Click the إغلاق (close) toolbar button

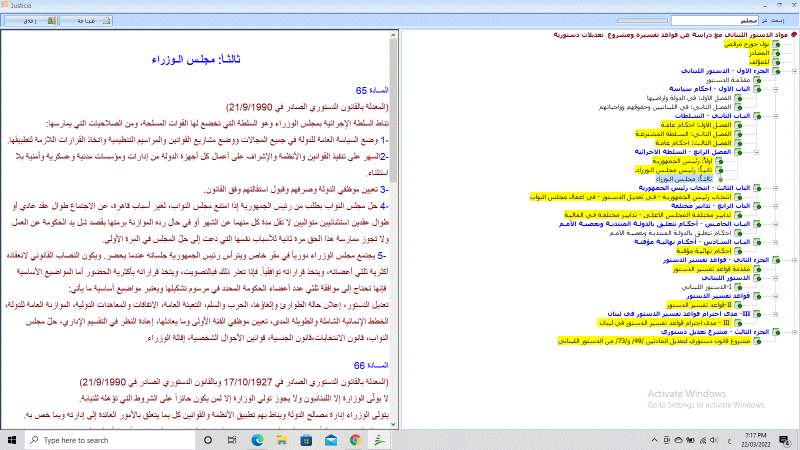click(31, 21)
